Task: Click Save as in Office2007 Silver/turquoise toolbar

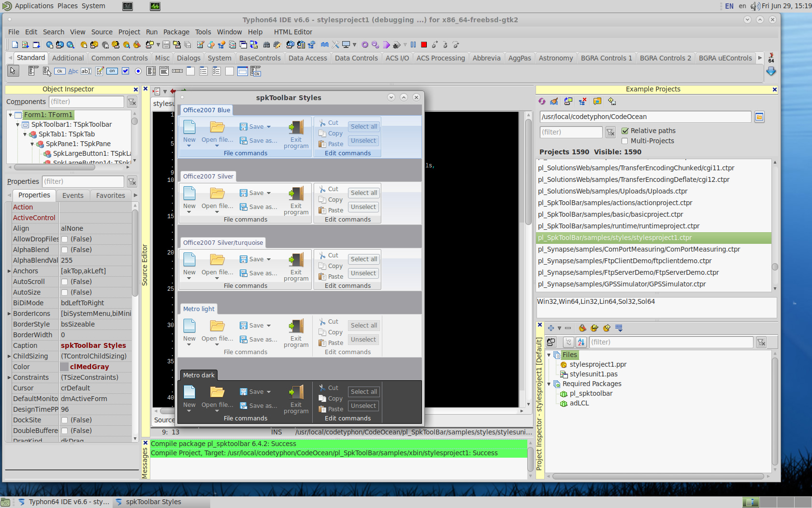Action: [258, 273]
